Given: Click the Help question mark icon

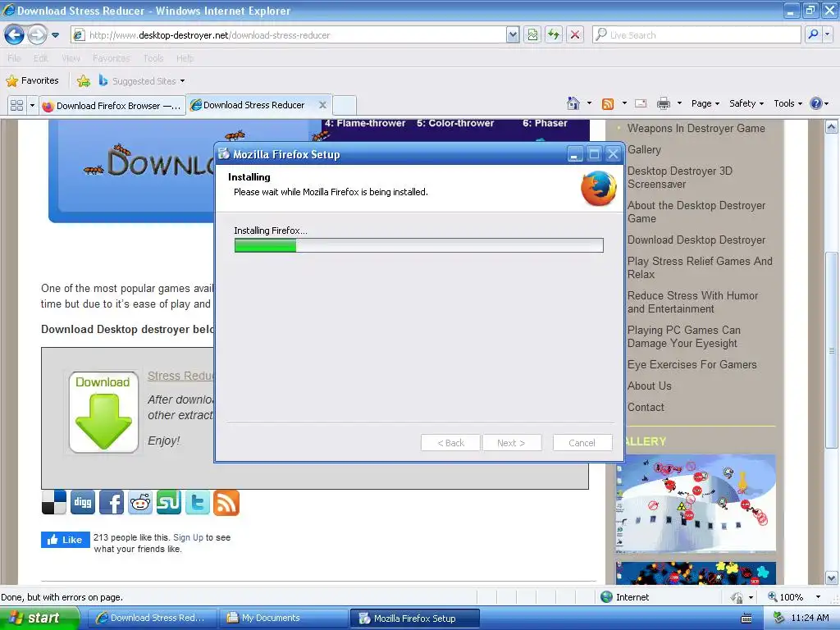Looking at the screenshot, I should [816, 103].
